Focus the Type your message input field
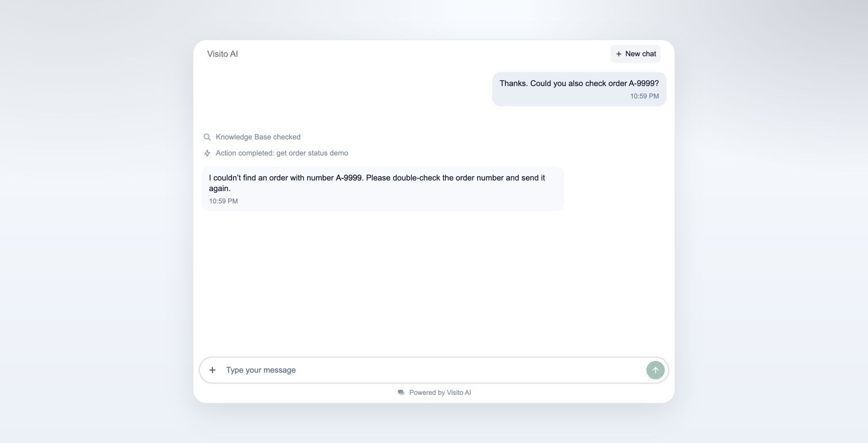This screenshot has height=443, width=868. pyautogui.click(x=433, y=370)
